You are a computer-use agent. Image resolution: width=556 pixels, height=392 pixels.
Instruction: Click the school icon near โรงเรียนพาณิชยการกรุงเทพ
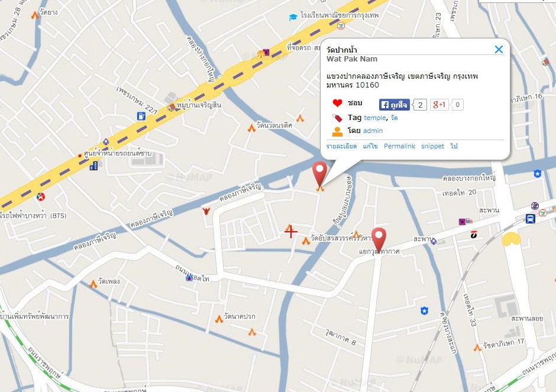tap(293, 17)
